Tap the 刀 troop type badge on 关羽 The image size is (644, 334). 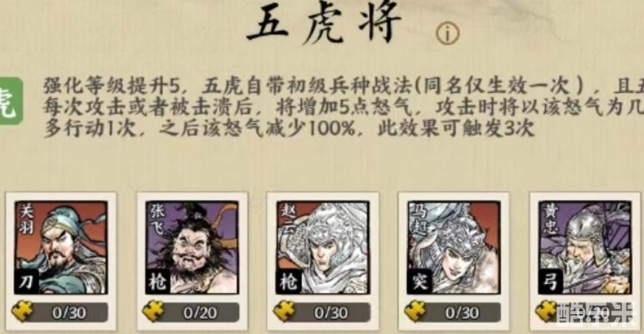click(x=27, y=282)
